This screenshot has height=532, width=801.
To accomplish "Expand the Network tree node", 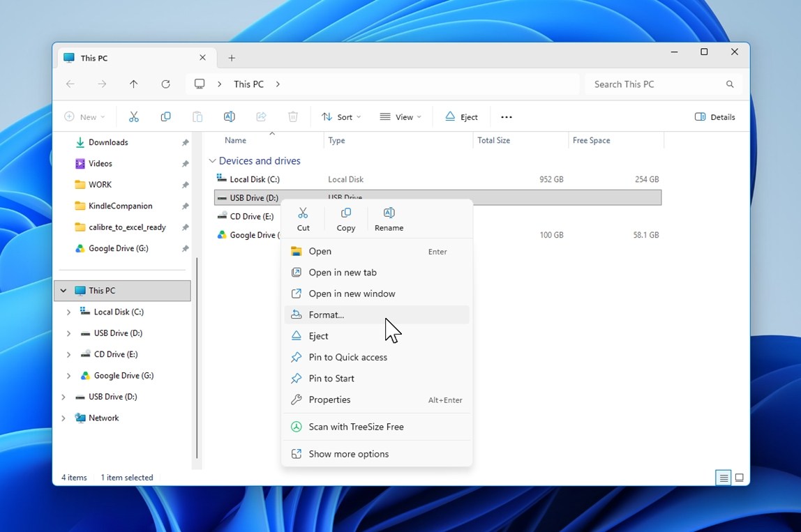I will point(63,418).
